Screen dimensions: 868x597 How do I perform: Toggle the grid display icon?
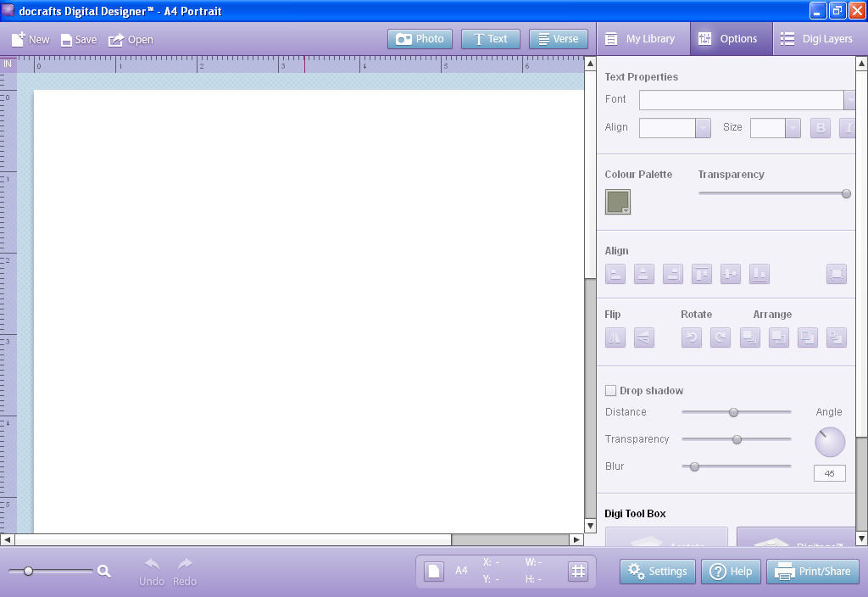578,571
